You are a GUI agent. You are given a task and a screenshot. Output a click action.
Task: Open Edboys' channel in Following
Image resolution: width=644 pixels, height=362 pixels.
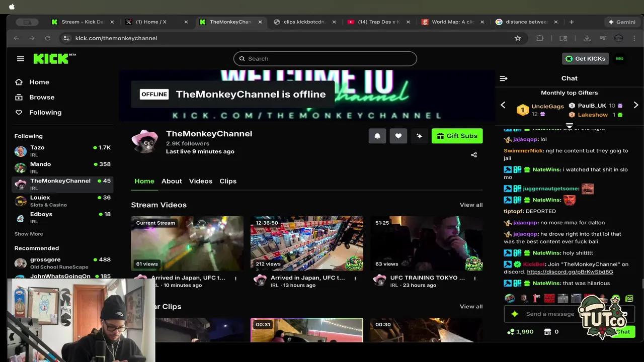tap(62, 217)
